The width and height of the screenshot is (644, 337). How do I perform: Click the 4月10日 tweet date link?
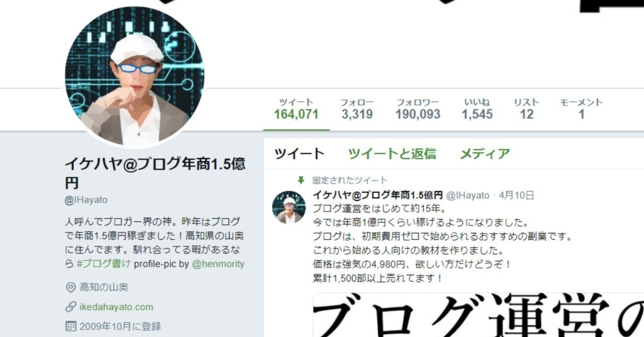(x=517, y=195)
